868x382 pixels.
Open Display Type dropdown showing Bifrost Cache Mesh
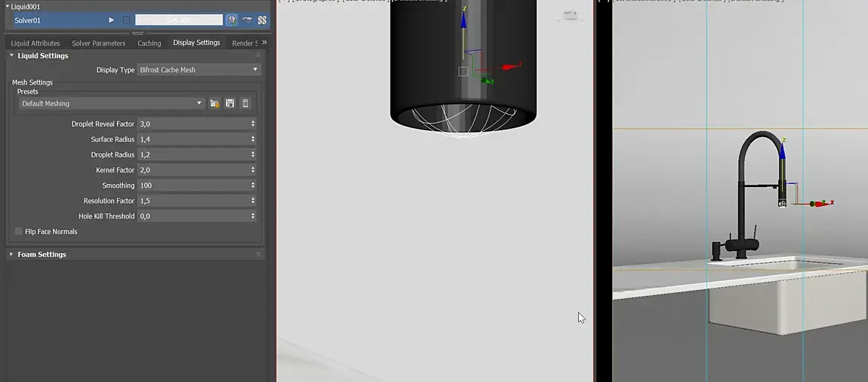point(199,70)
